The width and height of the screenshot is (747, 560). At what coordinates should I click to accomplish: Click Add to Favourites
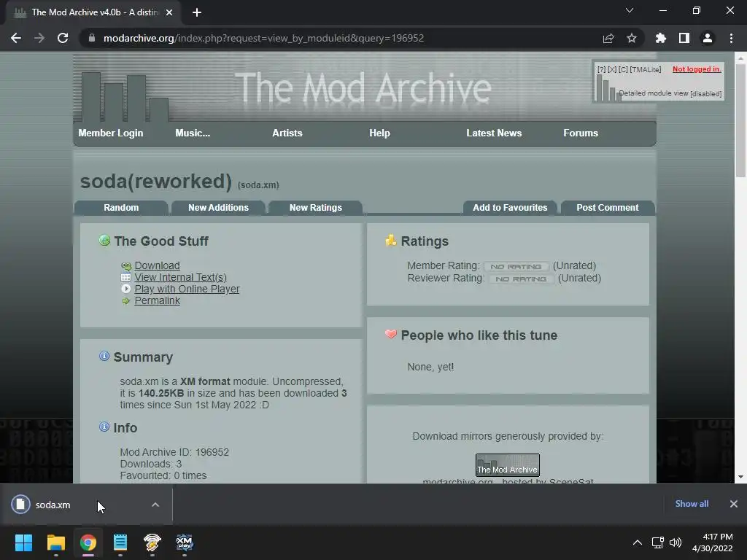[510, 208]
